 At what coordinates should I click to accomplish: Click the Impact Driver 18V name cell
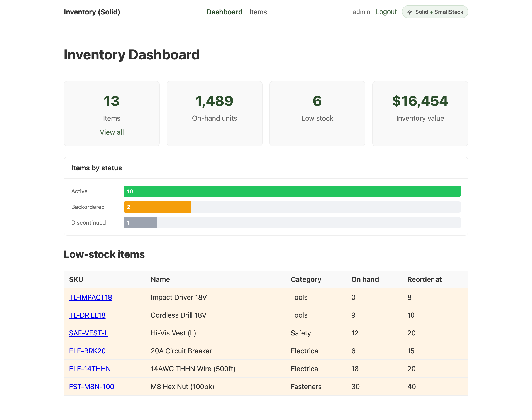[x=179, y=297]
